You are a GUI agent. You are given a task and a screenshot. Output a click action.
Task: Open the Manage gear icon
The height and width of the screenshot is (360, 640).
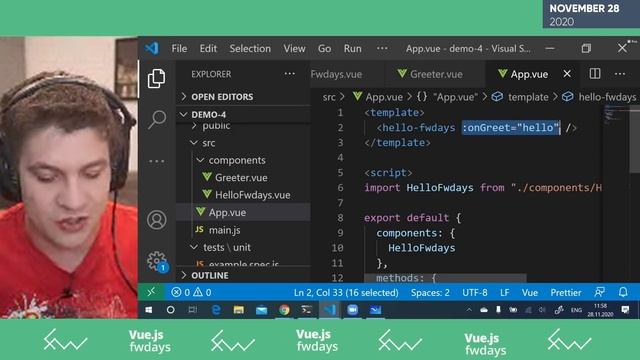click(157, 261)
